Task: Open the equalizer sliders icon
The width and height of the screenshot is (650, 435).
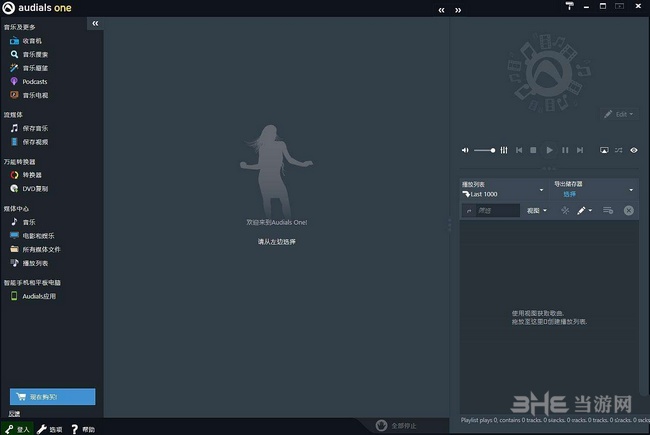Action: (x=504, y=150)
